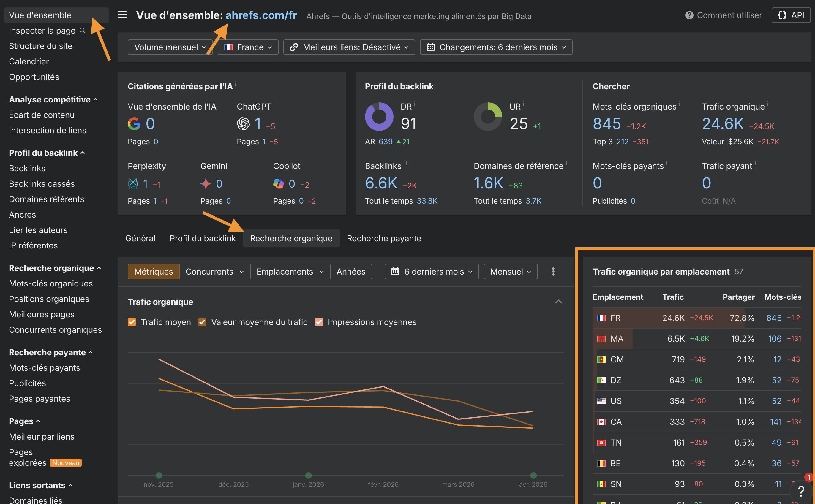Click the ChatGPT citations icon

[244, 124]
